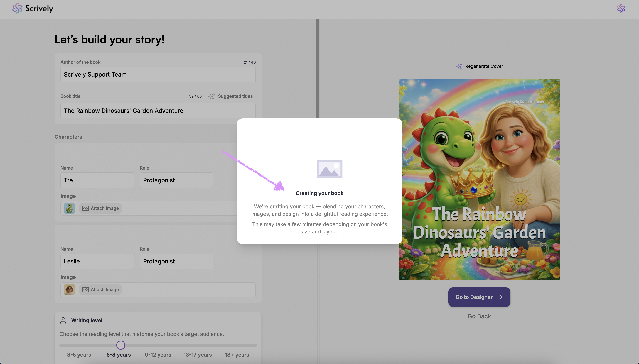This screenshot has height=364, width=639.
Task: Attach Image for character Tre
Action: pyautogui.click(x=101, y=208)
